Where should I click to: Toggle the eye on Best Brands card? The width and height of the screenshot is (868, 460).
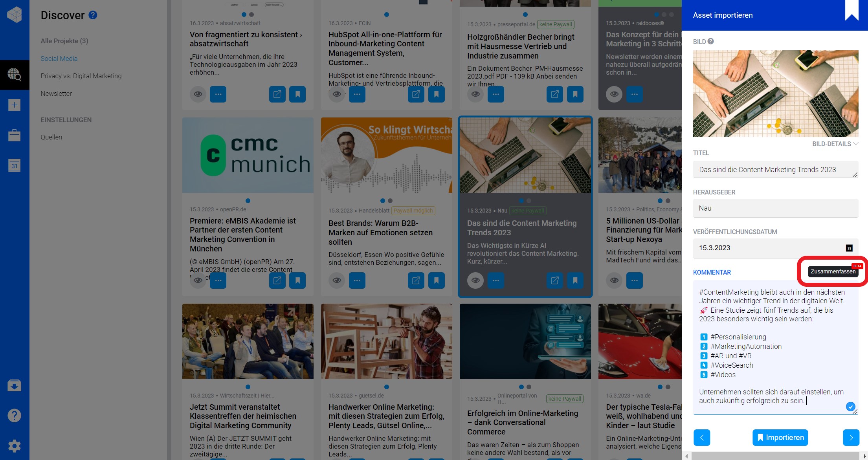(x=337, y=280)
